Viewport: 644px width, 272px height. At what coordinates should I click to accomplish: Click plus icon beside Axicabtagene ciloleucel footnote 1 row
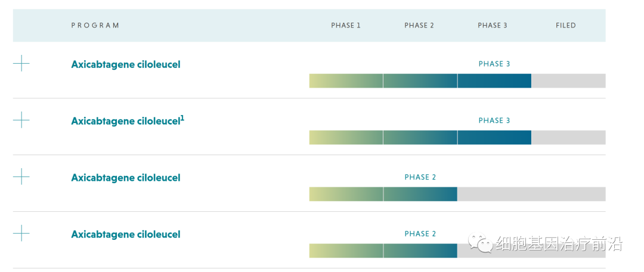21,120
